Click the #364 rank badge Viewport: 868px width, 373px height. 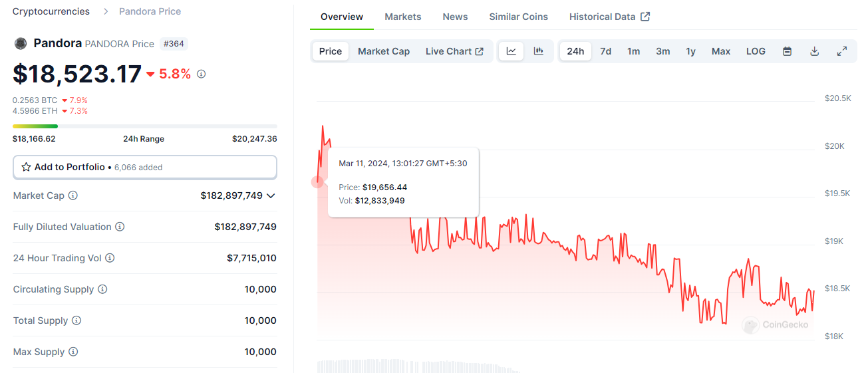pos(174,44)
